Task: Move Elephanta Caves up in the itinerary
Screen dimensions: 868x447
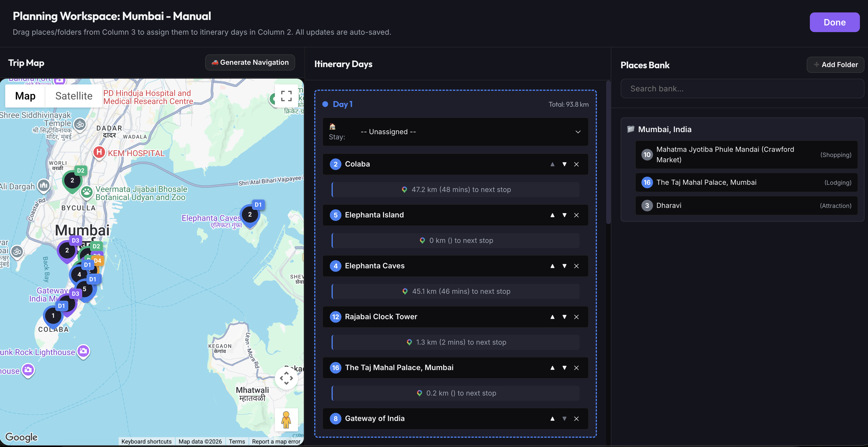Action: (552, 266)
